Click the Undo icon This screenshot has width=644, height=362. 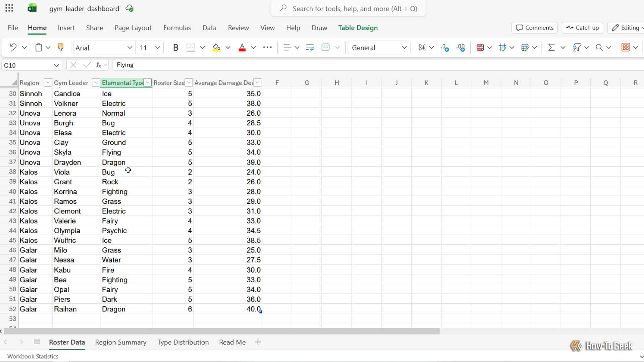[x=13, y=48]
